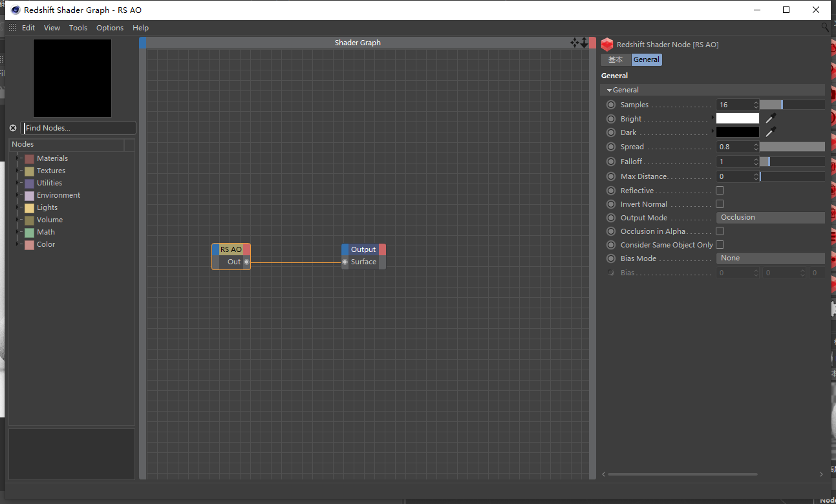Toggle animation dot for Max Distance
836x504 pixels.
tap(611, 176)
